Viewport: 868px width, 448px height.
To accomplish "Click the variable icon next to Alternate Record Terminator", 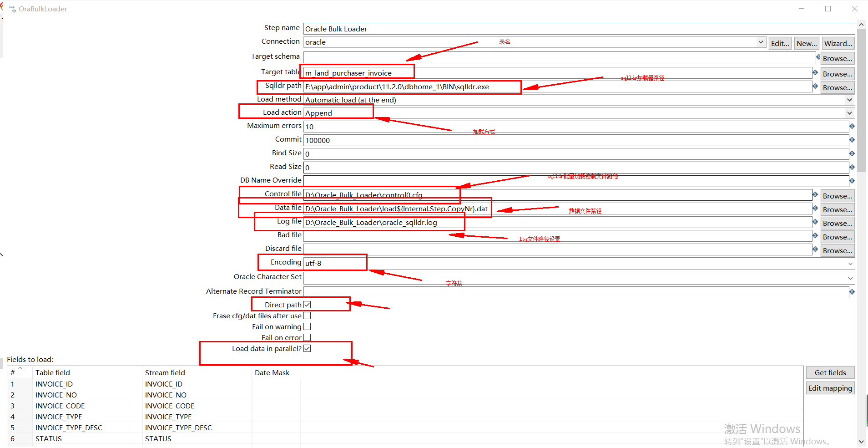I will (x=853, y=292).
